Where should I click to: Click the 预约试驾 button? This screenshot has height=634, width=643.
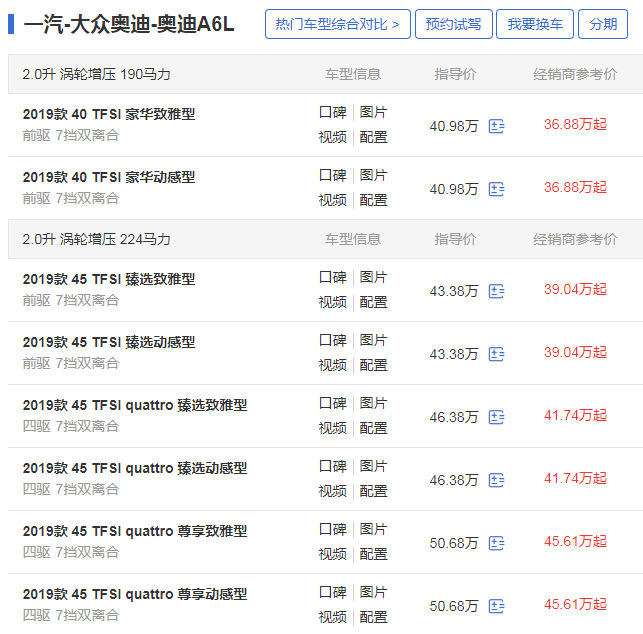[x=454, y=24]
